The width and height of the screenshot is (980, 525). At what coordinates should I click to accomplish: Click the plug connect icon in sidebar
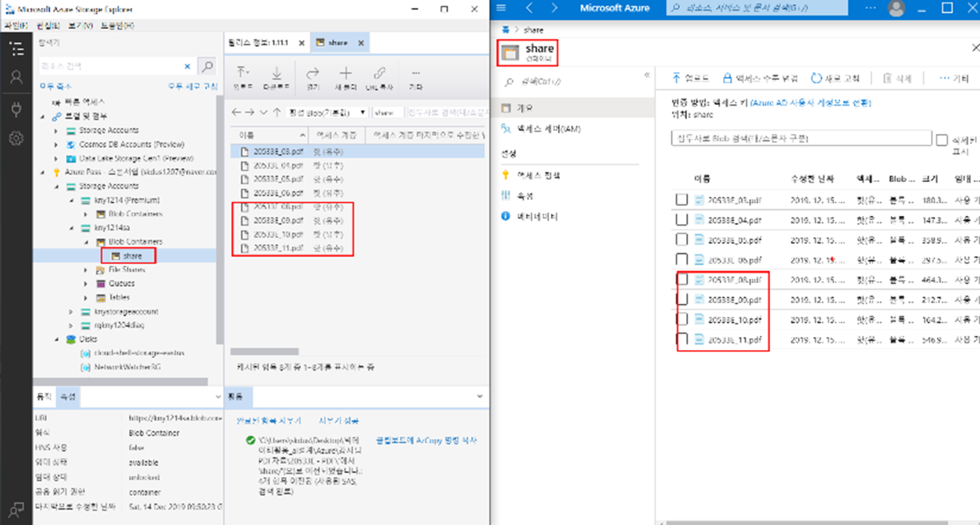pos(16,109)
